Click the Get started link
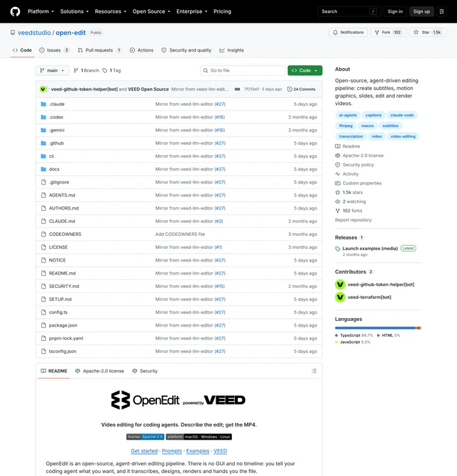The image size is (457, 476). pos(144,451)
